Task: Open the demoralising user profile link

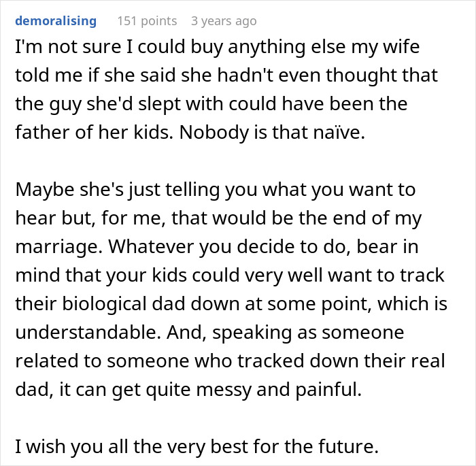Action: point(55,21)
